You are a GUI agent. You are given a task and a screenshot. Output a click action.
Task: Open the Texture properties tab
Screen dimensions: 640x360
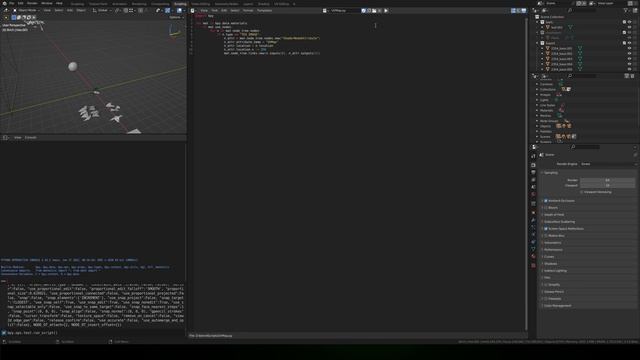click(x=533, y=265)
